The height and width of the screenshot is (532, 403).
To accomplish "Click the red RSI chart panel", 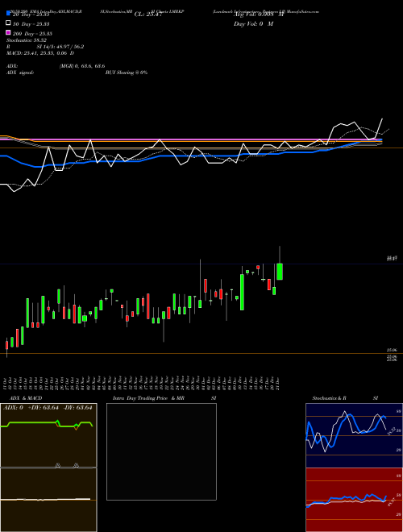I will (x=354, y=500).
